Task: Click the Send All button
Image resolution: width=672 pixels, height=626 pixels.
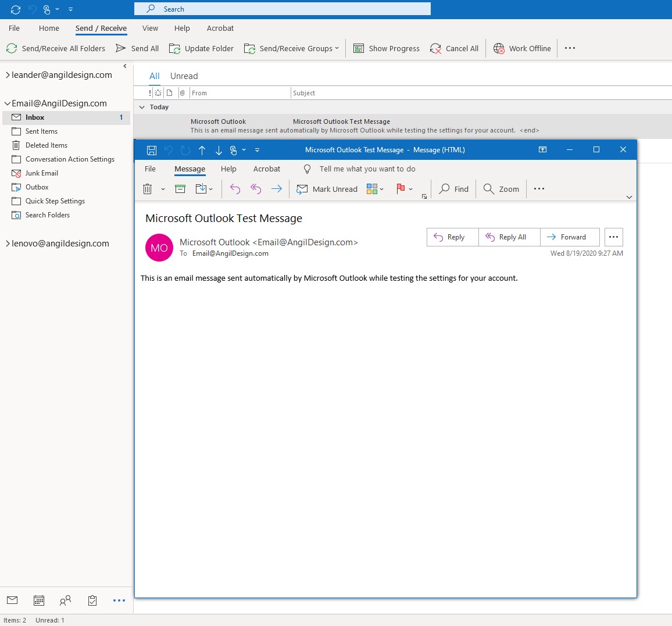Action: pyautogui.click(x=137, y=48)
